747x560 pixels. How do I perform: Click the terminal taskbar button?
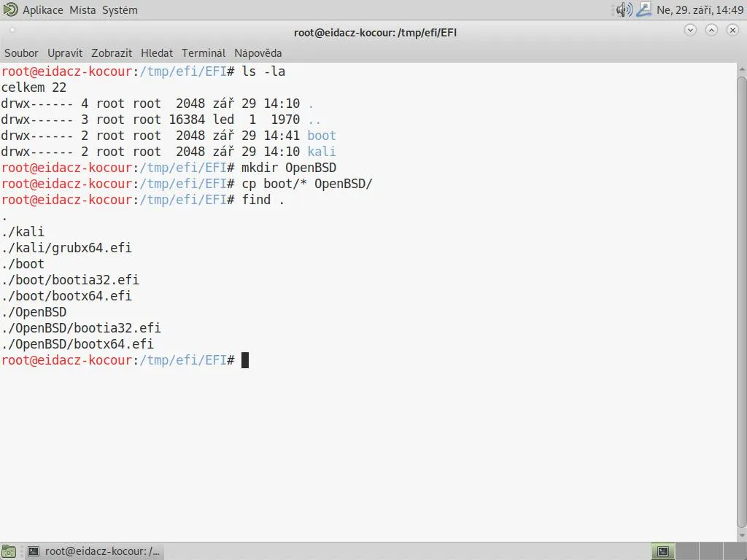(x=94, y=551)
